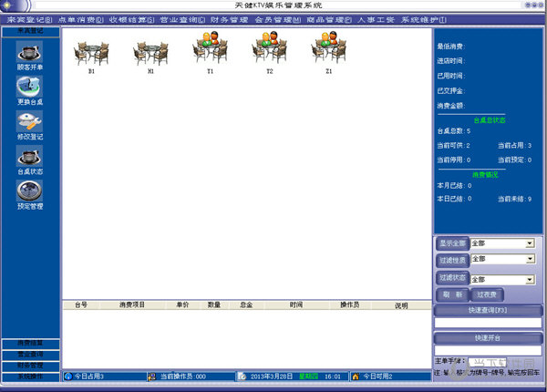Click the 今日可用 house icon

pyautogui.click(x=356, y=377)
